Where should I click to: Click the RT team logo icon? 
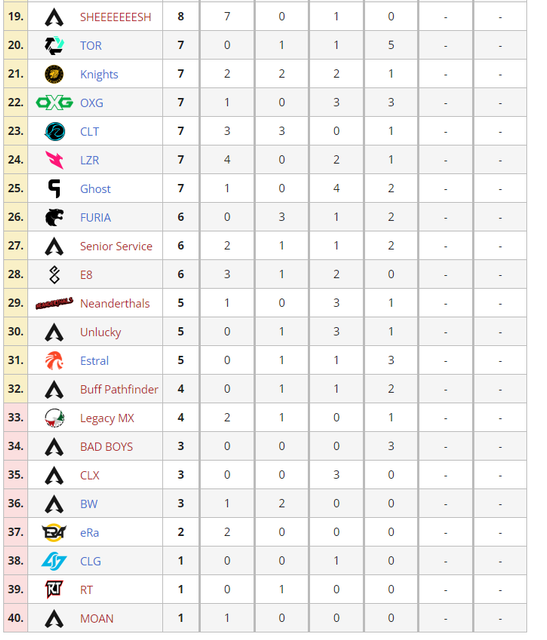(x=54, y=590)
